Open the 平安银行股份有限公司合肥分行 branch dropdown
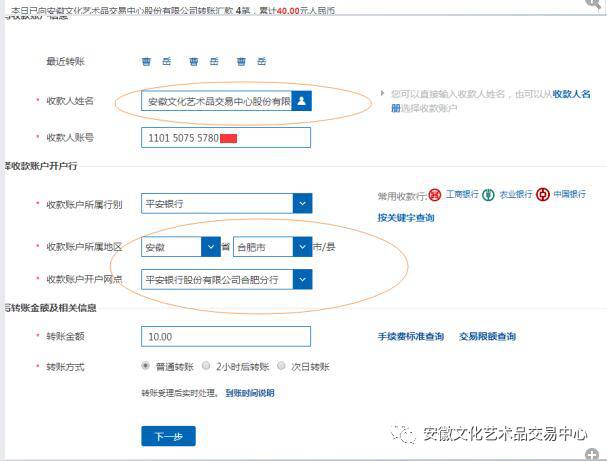This screenshot has height=461, width=607. click(x=302, y=279)
